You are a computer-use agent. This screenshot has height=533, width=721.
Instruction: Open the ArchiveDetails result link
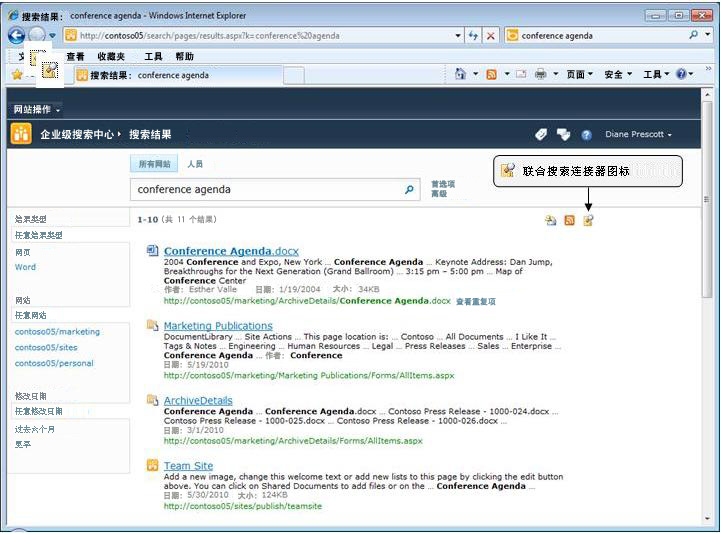click(198, 401)
